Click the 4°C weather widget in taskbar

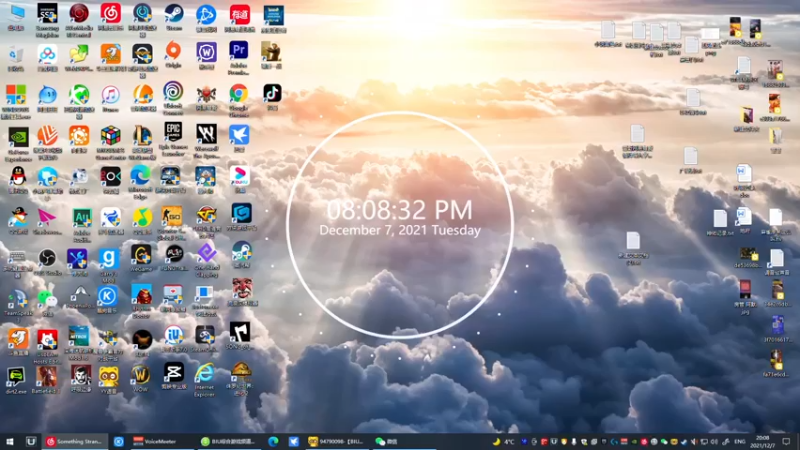point(503,442)
